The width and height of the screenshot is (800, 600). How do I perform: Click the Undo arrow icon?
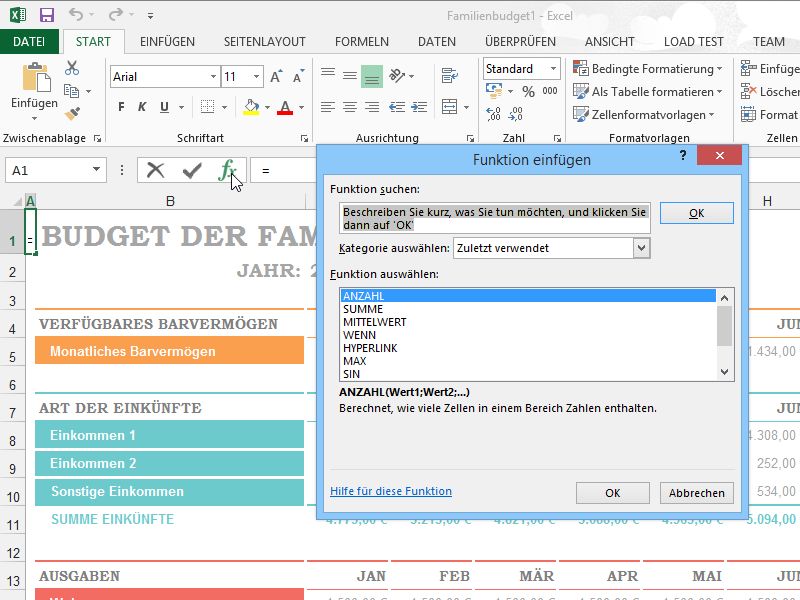[x=76, y=15]
